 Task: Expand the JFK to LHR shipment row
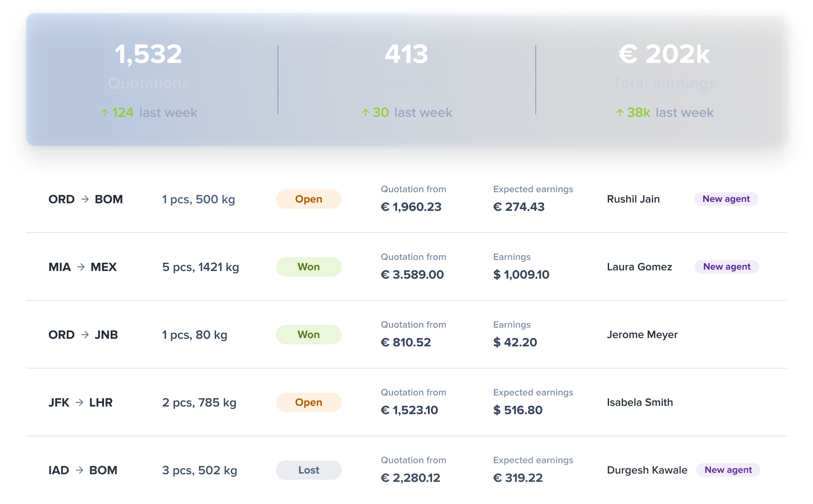tap(406, 402)
